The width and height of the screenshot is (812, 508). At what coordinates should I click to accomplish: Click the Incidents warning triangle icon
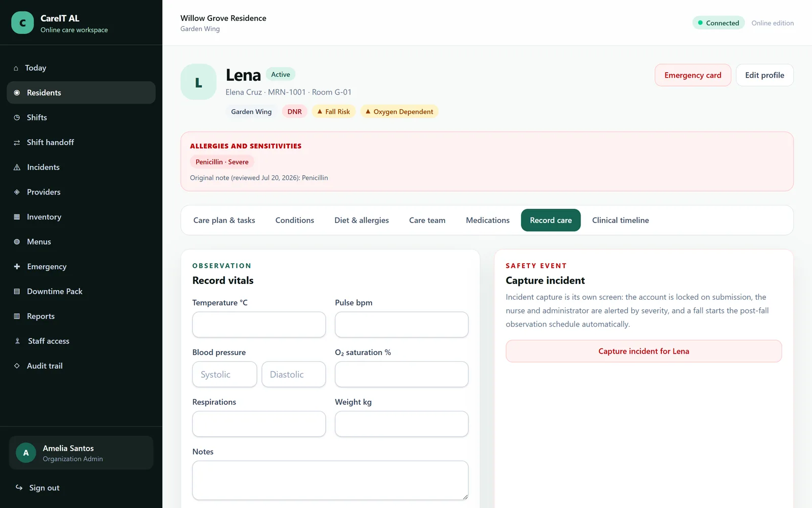tap(17, 167)
